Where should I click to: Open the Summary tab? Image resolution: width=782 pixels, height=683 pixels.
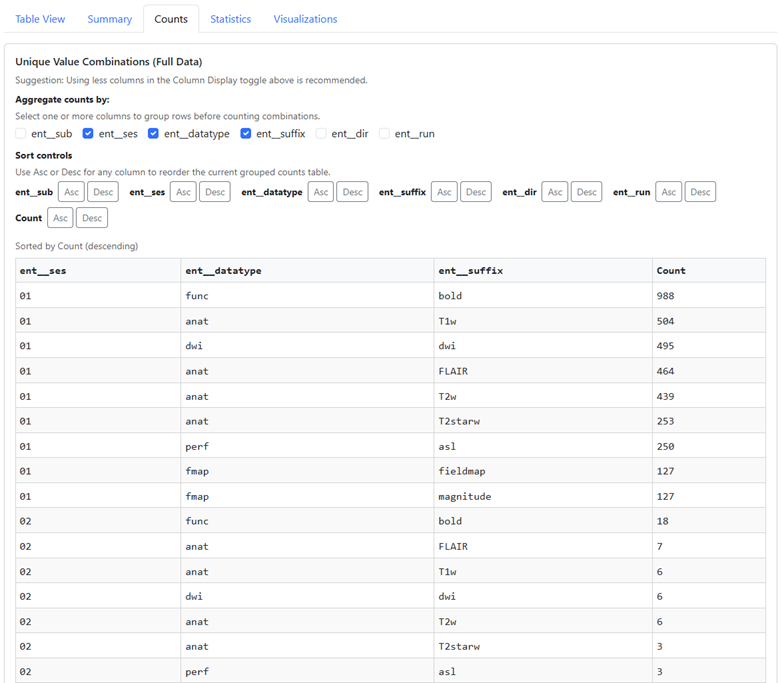[x=110, y=19]
